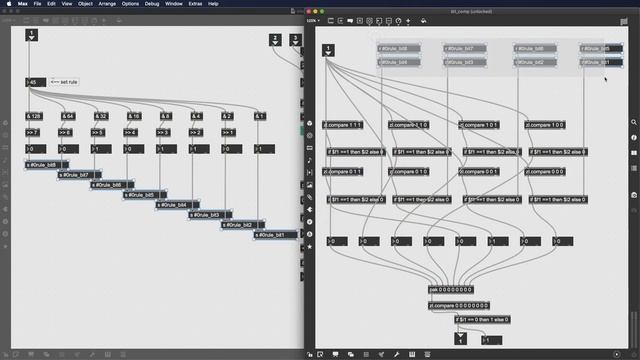Insert a dial object from toolbar

398,20
